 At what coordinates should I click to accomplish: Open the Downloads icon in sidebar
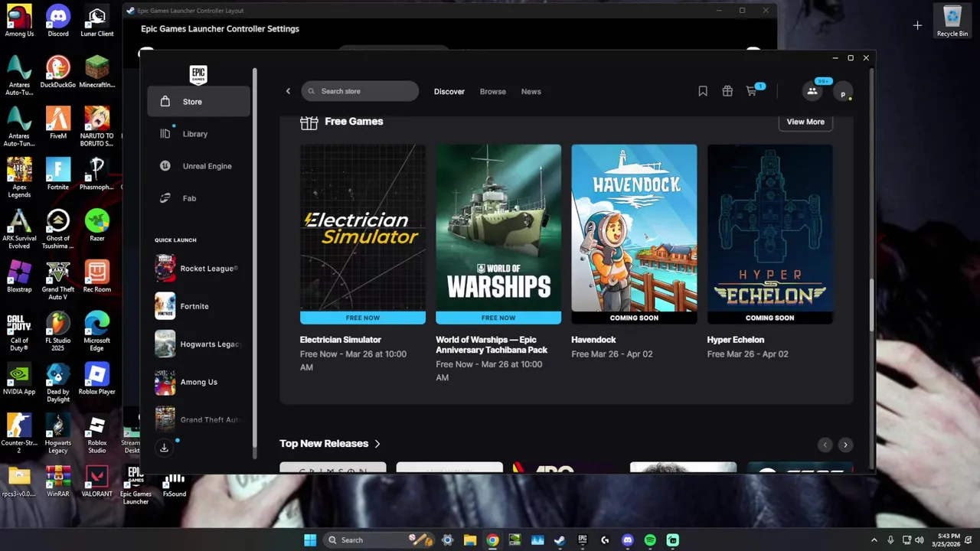click(164, 448)
